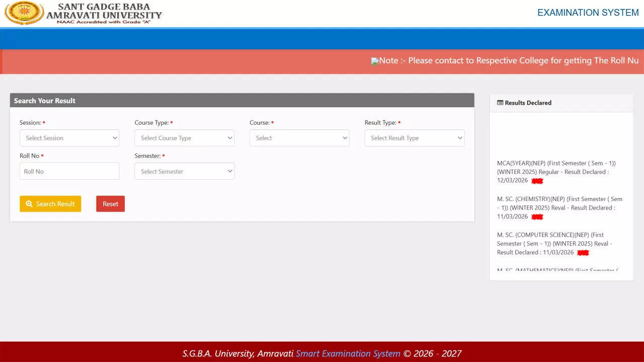Select the M.SC. Computer Science Reval result entry
The height and width of the screenshot is (362, 644).
click(x=553, y=243)
